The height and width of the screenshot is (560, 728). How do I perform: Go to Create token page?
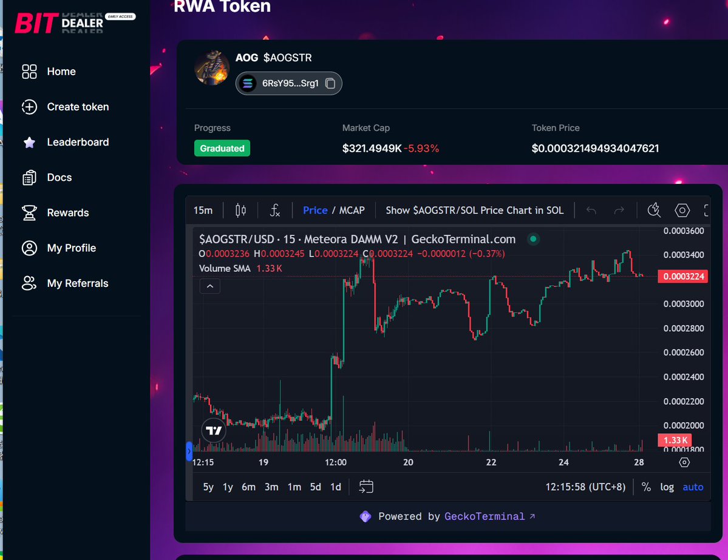(78, 107)
